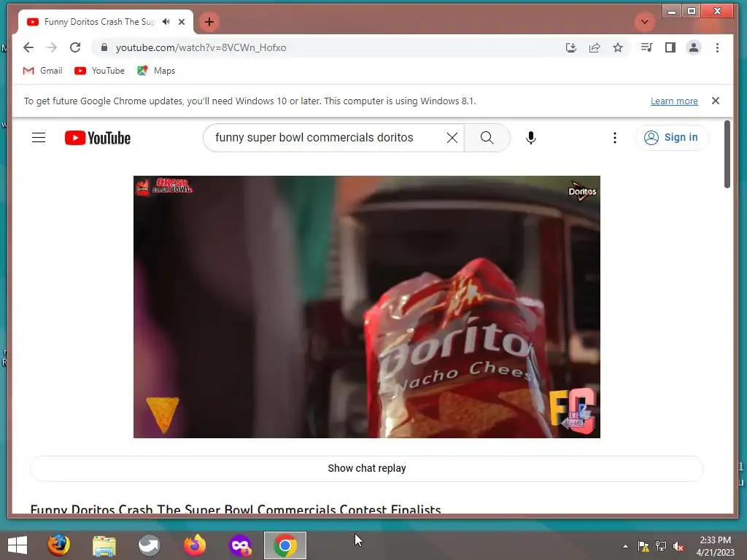This screenshot has height=560, width=747.
Task: Open YouTube settings three-dot menu
Action: pyautogui.click(x=614, y=138)
